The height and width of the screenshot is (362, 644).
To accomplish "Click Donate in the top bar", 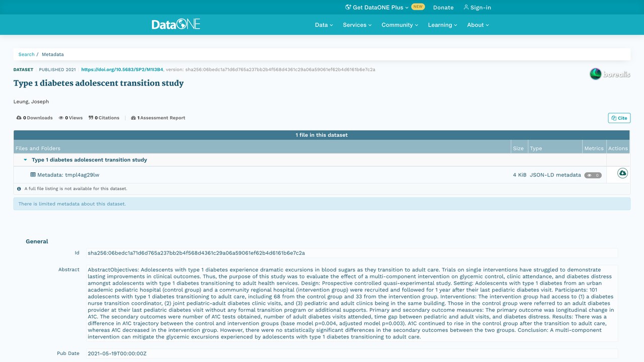I will 443,8.
